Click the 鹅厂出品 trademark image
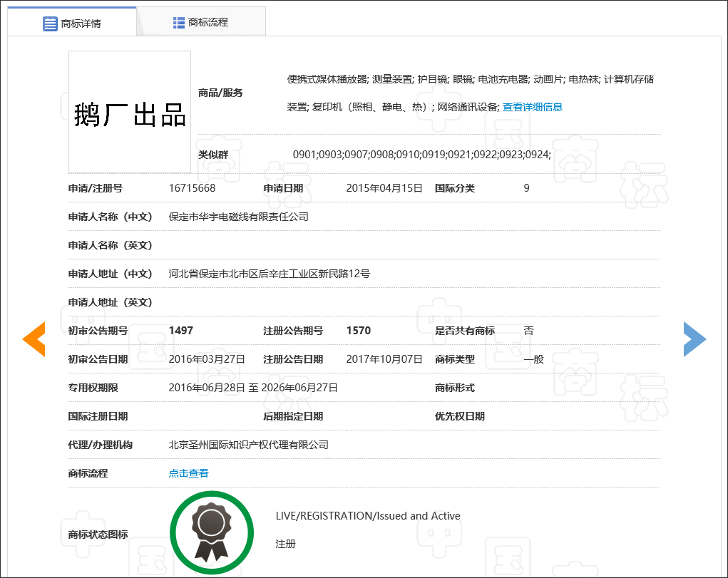728x578 pixels. click(130, 112)
